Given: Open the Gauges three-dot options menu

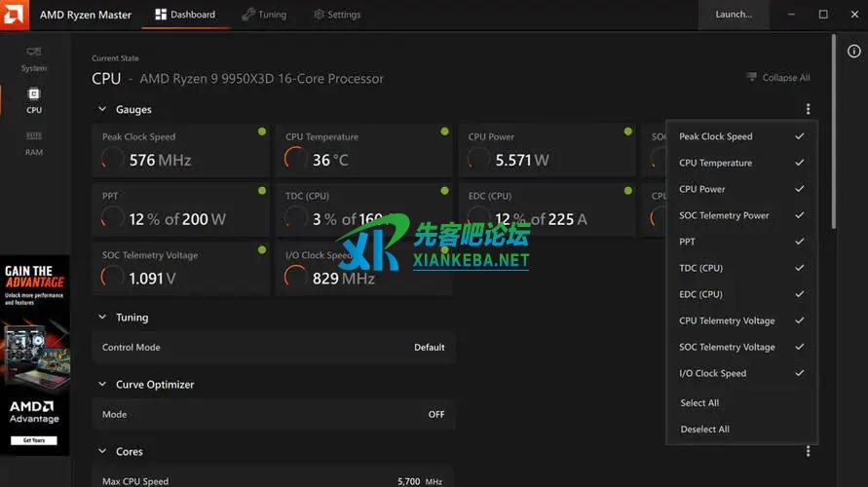Looking at the screenshot, I should [808, 110].
